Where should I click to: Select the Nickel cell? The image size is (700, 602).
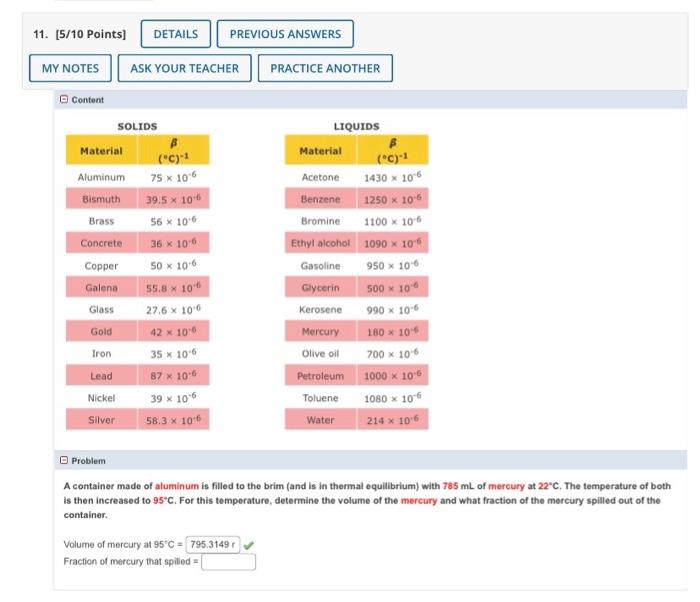(101, 398)
